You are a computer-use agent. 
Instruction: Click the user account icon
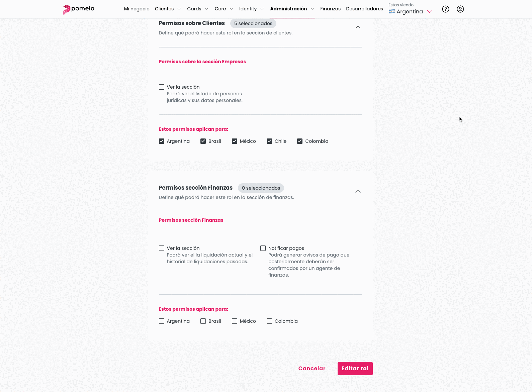[460, 9]
